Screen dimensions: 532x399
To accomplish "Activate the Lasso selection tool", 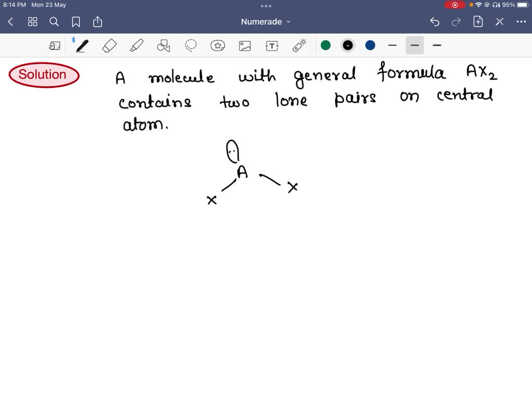I will (191, 45).
